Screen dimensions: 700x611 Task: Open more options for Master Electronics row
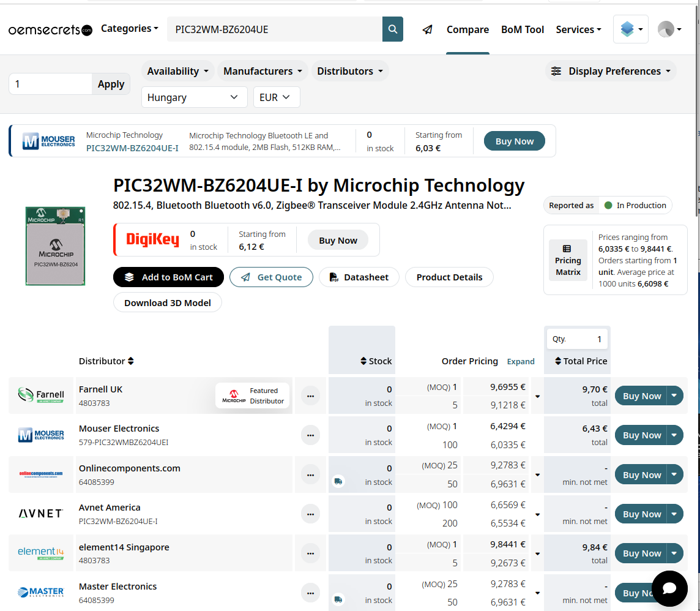(x=310, y=593)
